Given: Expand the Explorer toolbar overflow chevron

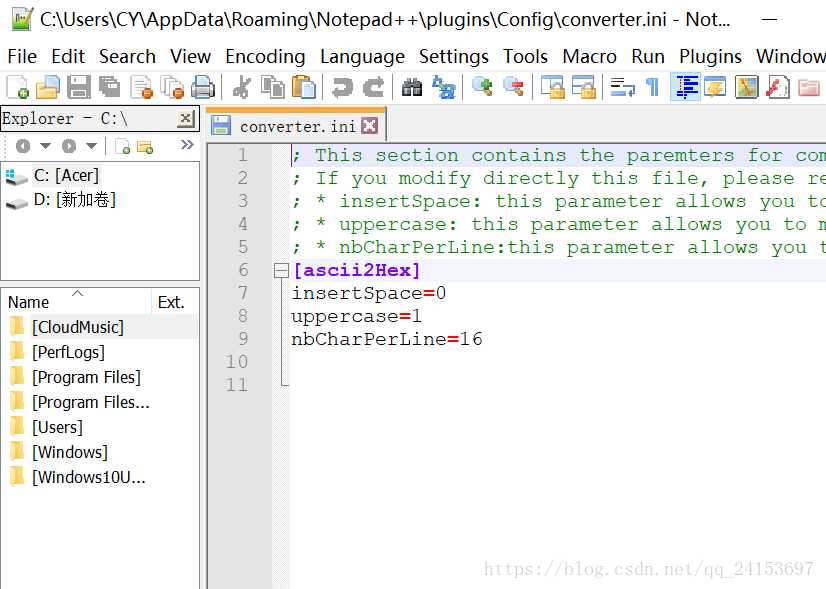Looking at the screenshot, I should (x=187, y=144).
